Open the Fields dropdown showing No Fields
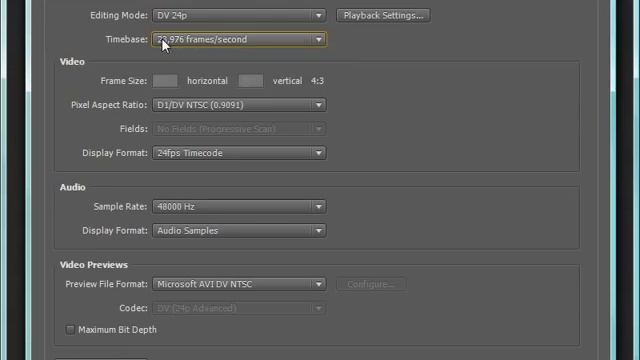Viewport: 640px width, 360px height. point(239,129)
